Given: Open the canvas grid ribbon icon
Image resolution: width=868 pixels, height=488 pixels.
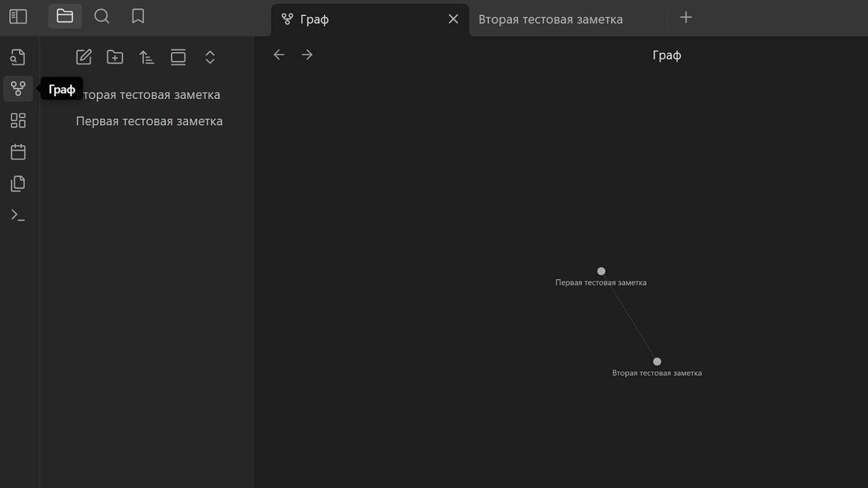Looking at the screenshot, I should tap(18, 120).
